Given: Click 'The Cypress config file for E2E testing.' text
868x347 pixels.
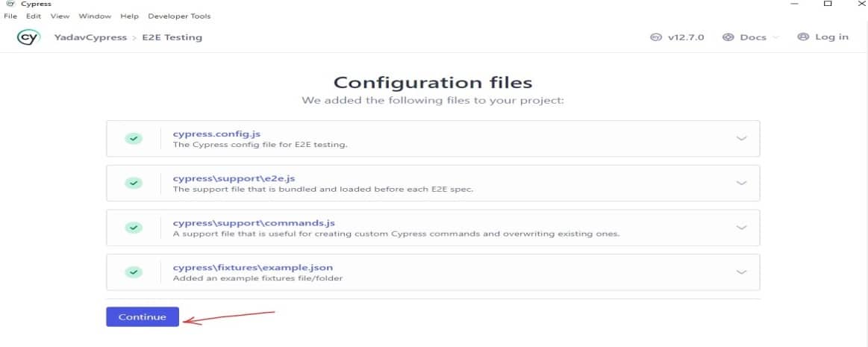Looking at the screenshot, I should [260, 145].
